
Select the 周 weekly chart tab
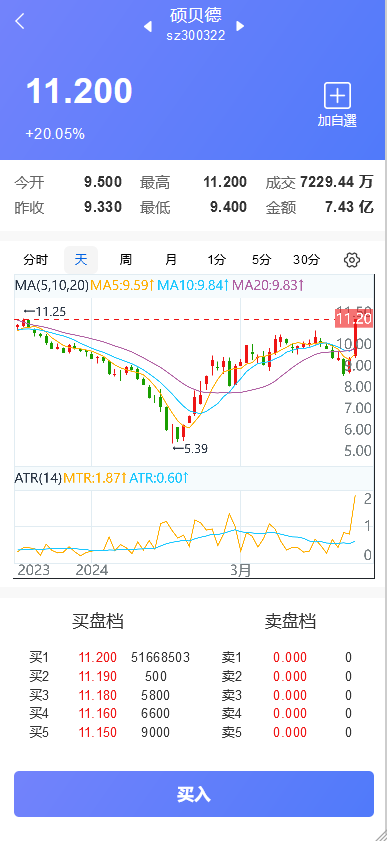tap(126, 260)
